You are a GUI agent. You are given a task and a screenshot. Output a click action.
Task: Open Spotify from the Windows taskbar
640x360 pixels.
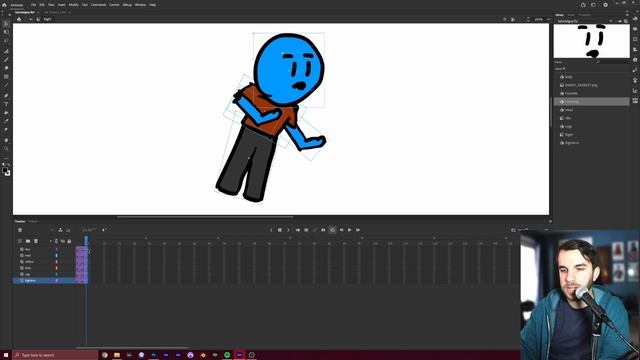tap(227, 355)
